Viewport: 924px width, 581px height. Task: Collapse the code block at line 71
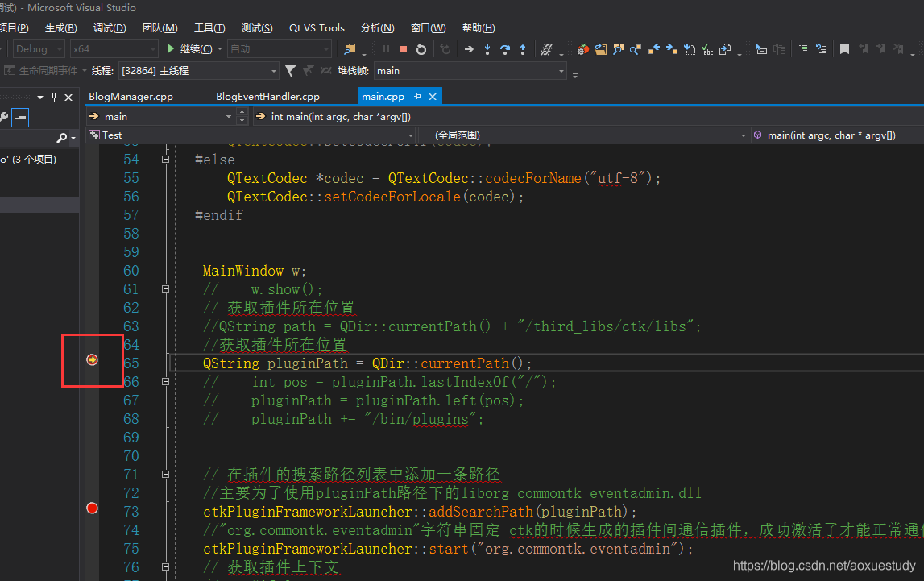(165, 474)
